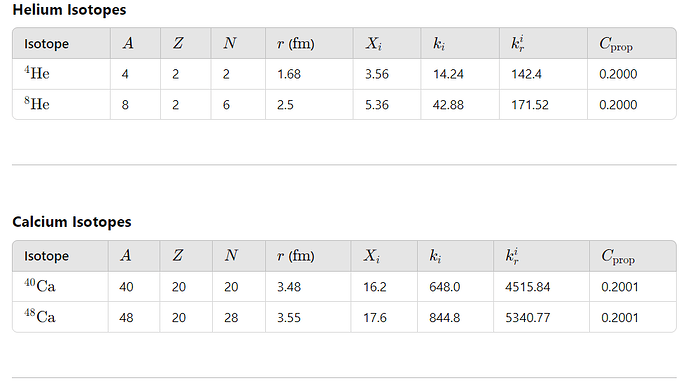Select the 4He isotope cell
690x382 pixels.
click(x=61, y=74)
